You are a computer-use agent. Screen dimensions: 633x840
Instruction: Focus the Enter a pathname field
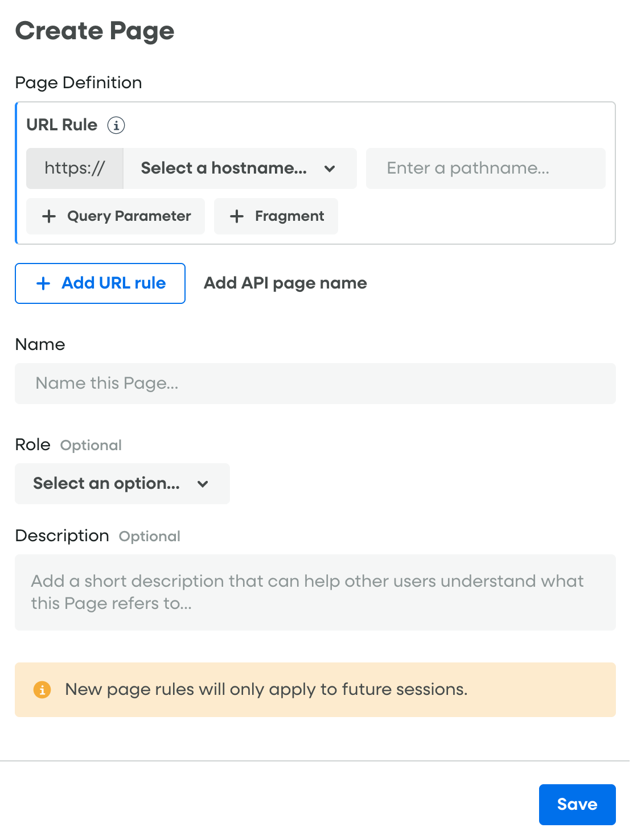[x=485, y=168]
